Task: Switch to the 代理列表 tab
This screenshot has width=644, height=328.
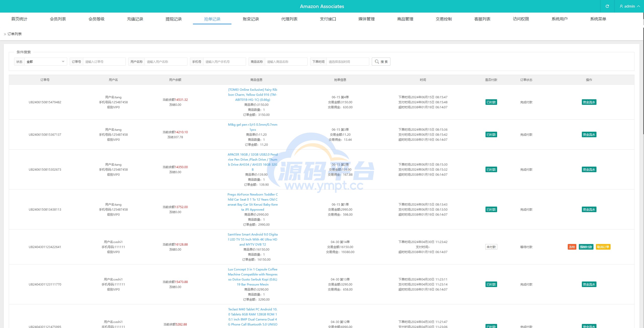Action: click(x=289, y=19)
